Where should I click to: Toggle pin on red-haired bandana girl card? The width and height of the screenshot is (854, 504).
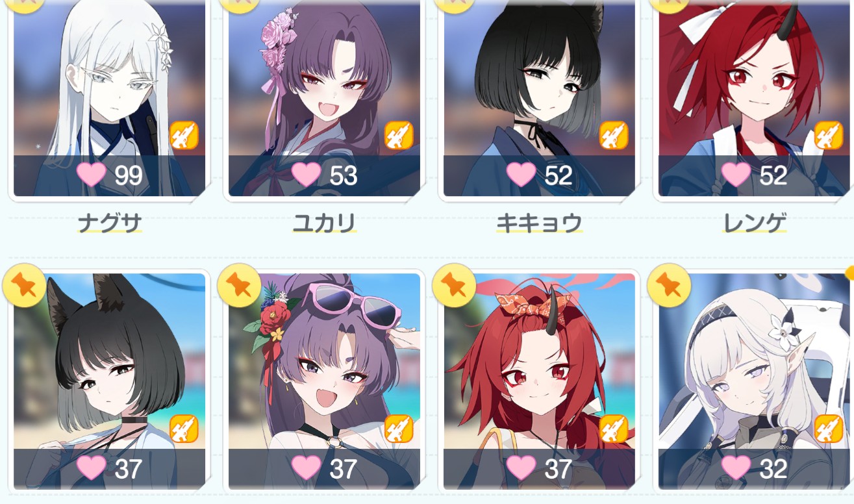pyautogui.click(x=454, y=285)
